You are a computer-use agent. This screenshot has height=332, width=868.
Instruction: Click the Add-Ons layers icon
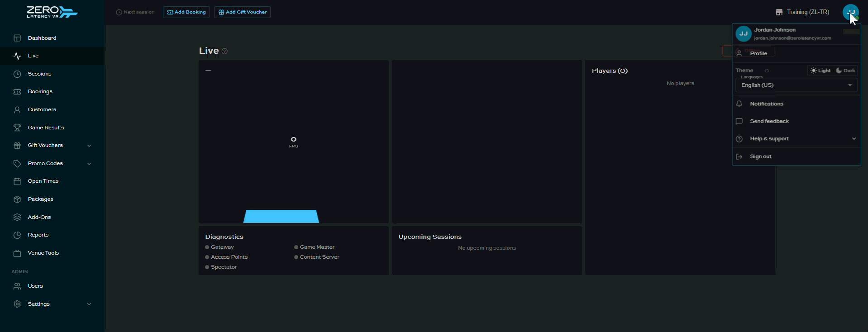tap(17, 217)
